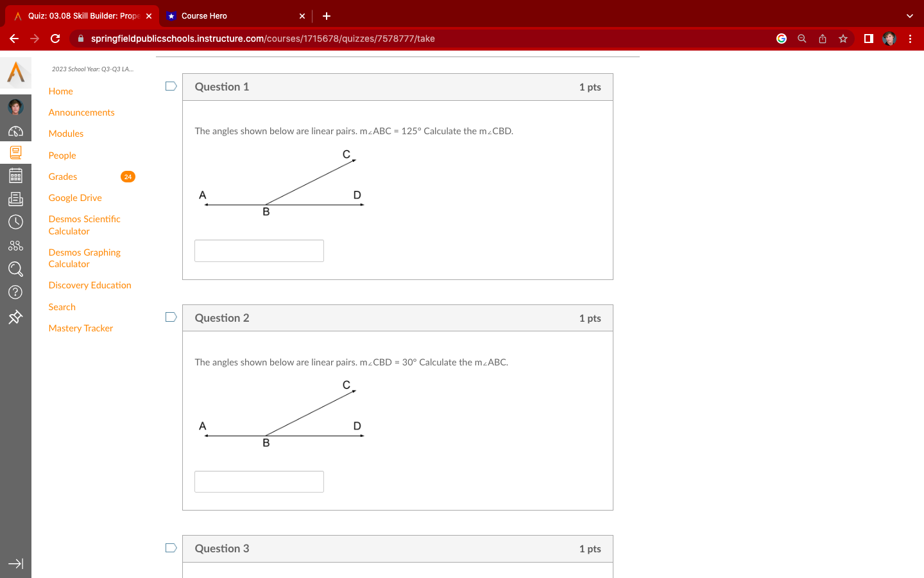Open the Search course link

(62, 307)
